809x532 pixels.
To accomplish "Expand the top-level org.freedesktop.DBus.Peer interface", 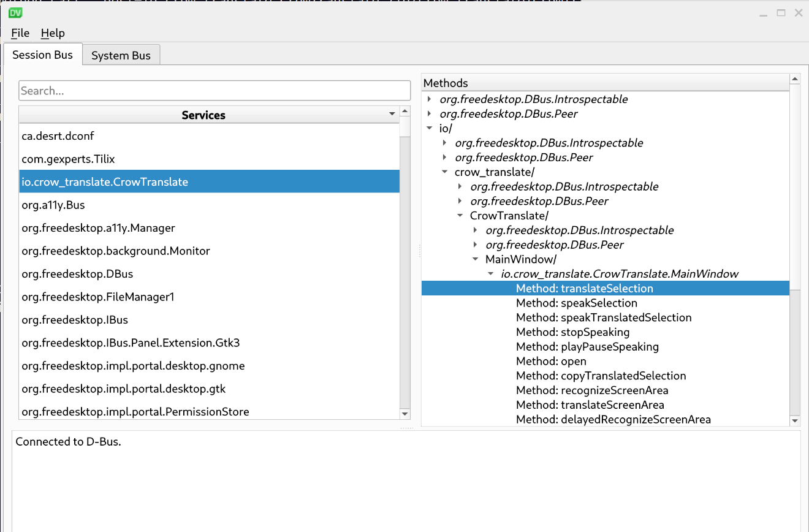I will 429,114.
